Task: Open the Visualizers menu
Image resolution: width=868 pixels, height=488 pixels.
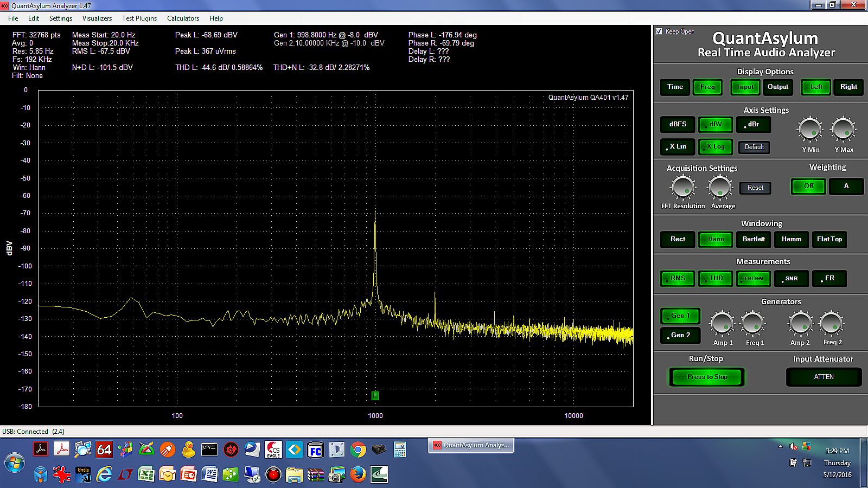Action: 97,18
